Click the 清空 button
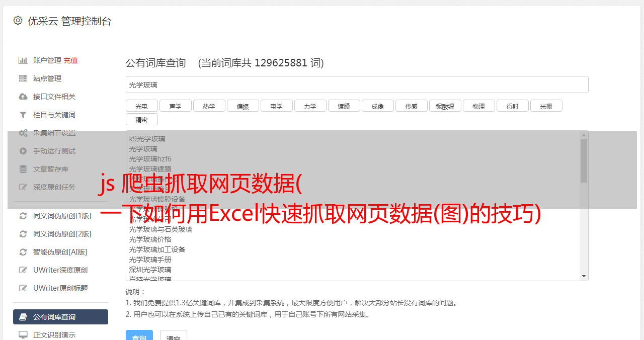Screen dimensions: 644x340 click(x=174, y=337)
